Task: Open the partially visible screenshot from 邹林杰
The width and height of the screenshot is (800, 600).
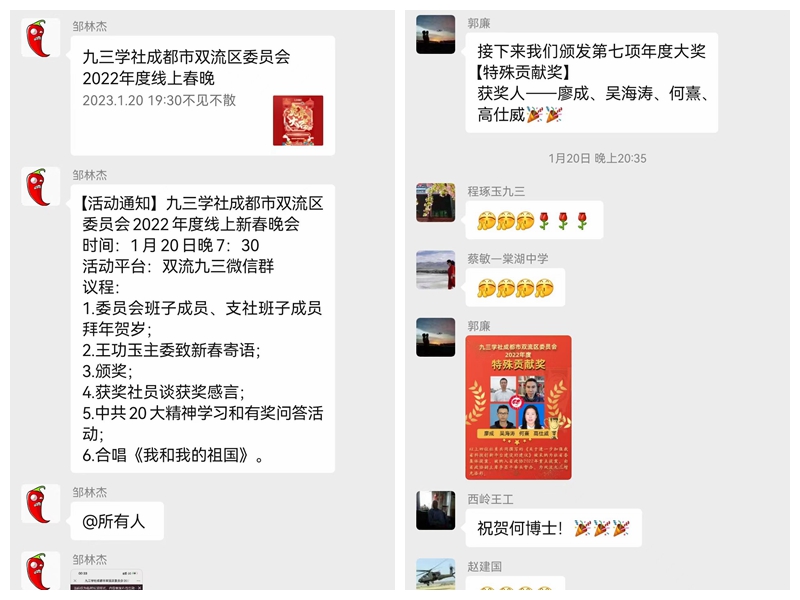Action: coord(107,580)
